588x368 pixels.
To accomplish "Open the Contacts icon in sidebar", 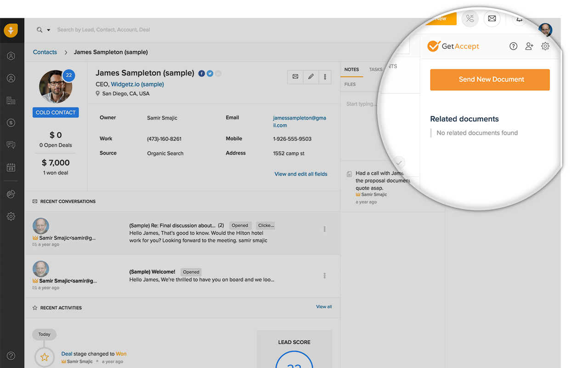I will pos(11,78).
